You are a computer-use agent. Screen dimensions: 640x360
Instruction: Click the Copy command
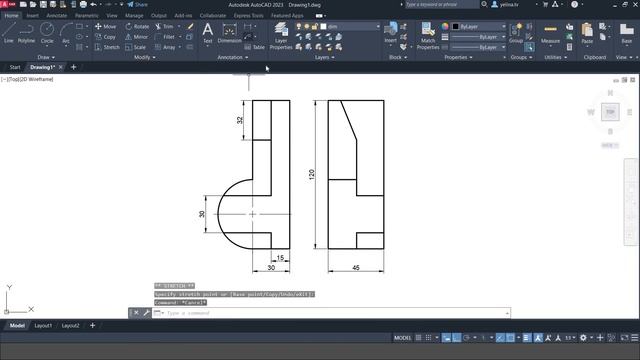pos(105,37)
